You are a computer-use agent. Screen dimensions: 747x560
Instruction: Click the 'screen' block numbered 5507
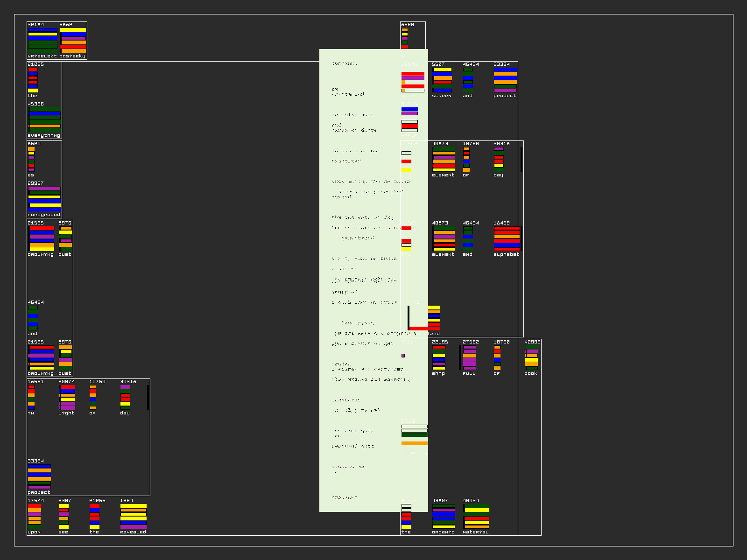(442, 80)
